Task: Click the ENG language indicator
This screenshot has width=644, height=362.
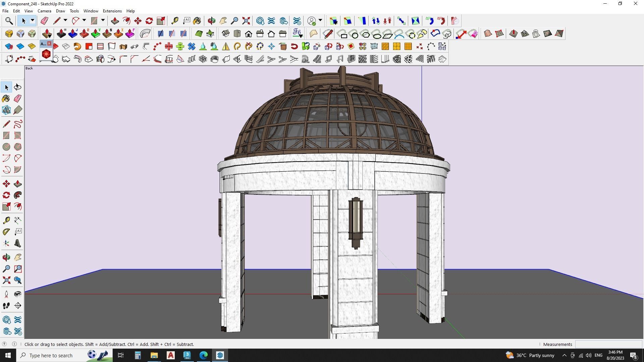Action: pos(598,355)
